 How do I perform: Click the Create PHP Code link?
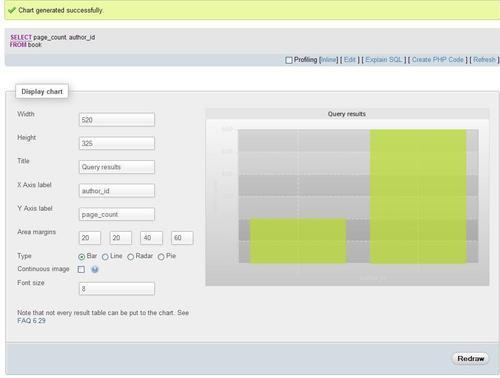[x=438, y=60]
